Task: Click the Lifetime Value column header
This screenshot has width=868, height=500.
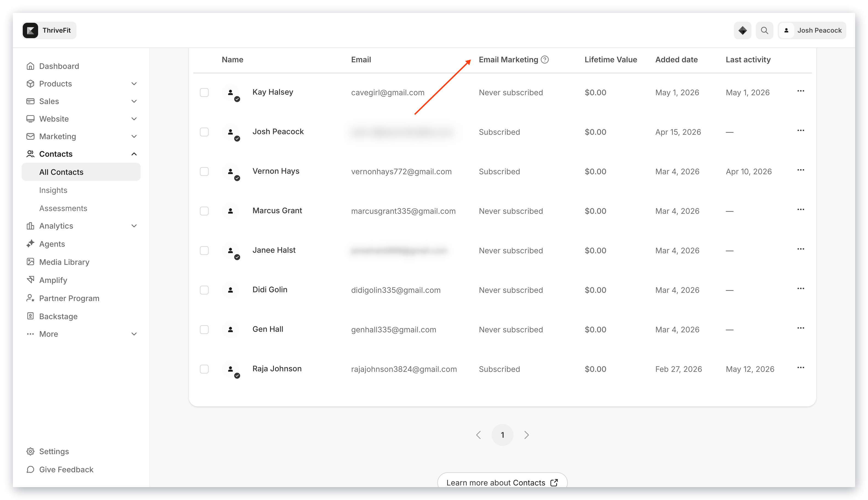Action: click(x=611, y=59)
